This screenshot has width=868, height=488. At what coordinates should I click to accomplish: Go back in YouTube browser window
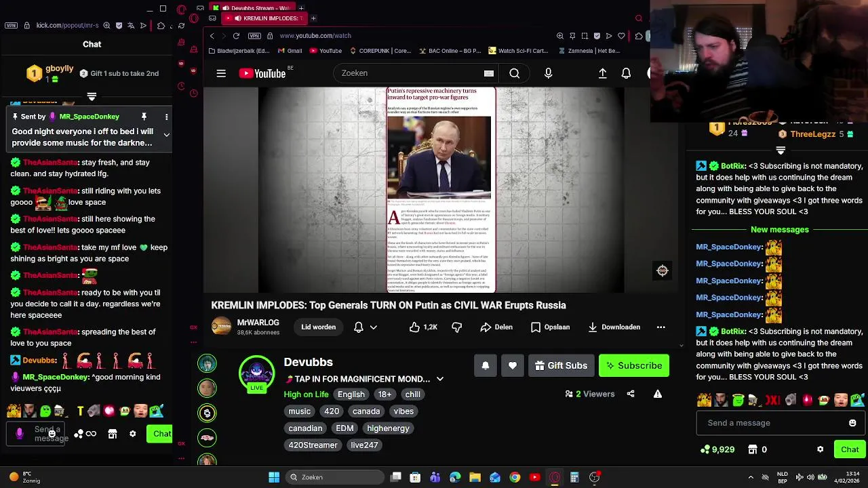212,36
